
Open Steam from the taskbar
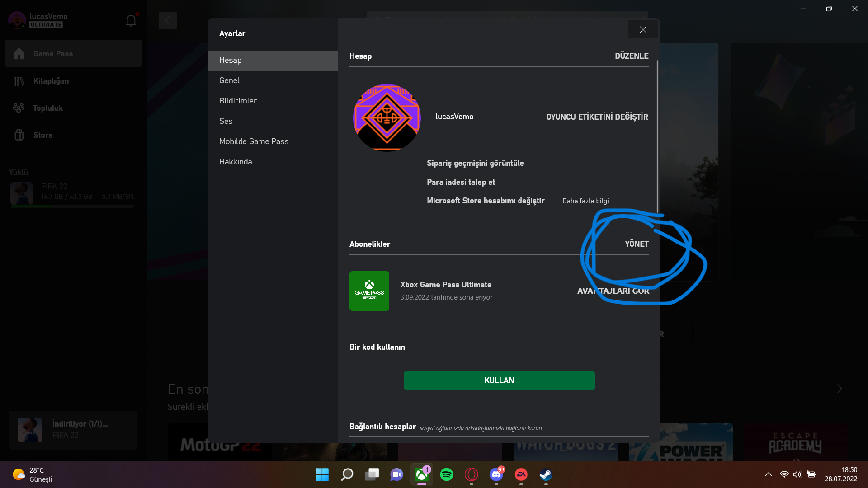pos(546,474)
